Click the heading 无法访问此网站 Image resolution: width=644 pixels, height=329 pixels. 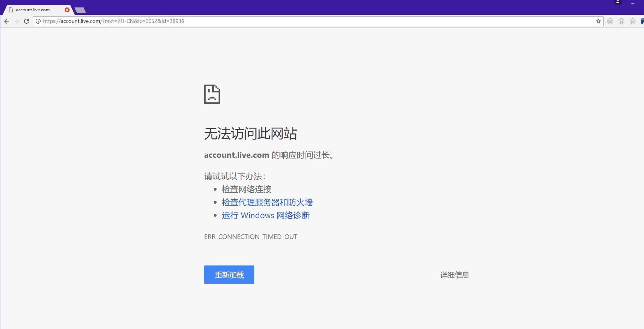(250, 134)
